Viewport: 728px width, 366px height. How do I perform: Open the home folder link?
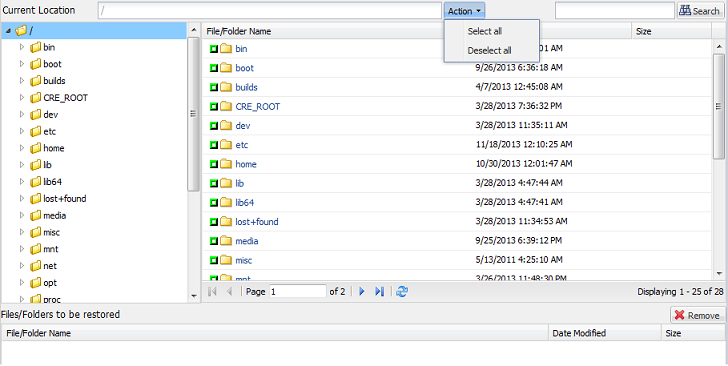(246, 164)
